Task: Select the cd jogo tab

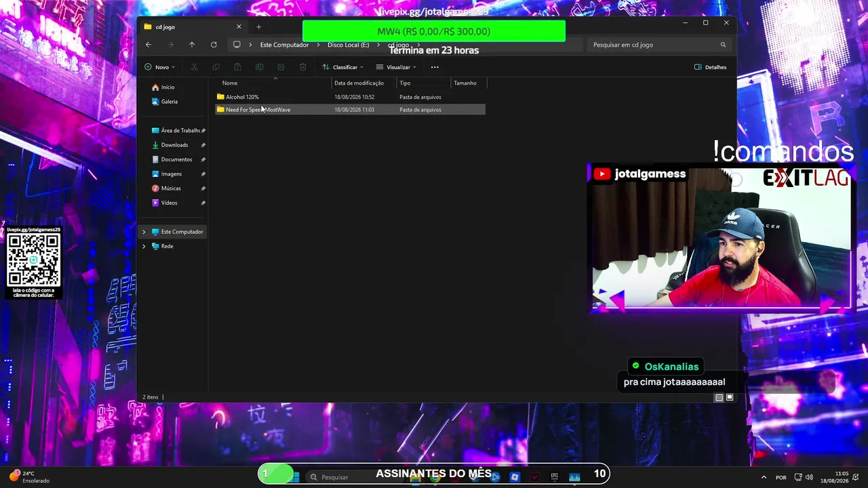Action: click(x=193, y=27)
